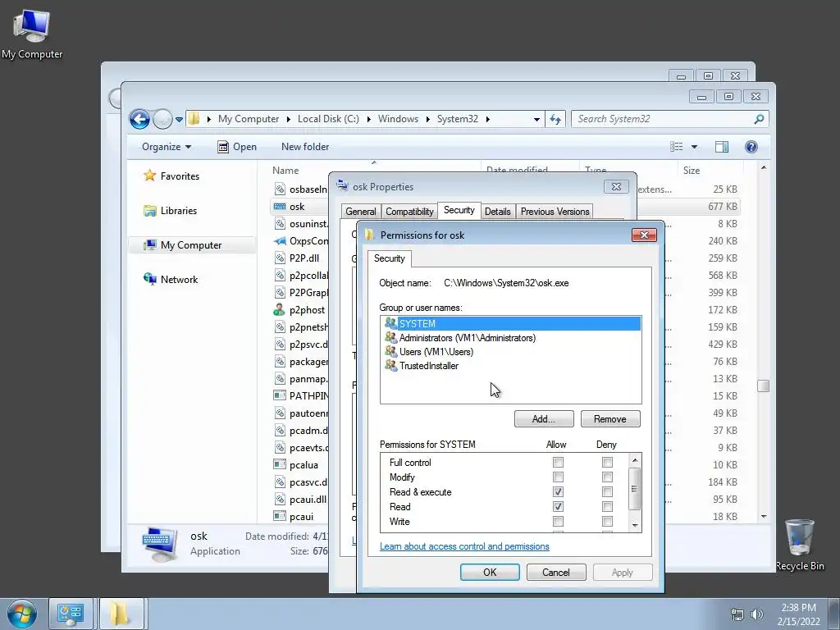Viewport: 840px width, 630px height.
Task: Expand breadcrumb arrow after My Computer
Action: point(288,119)
